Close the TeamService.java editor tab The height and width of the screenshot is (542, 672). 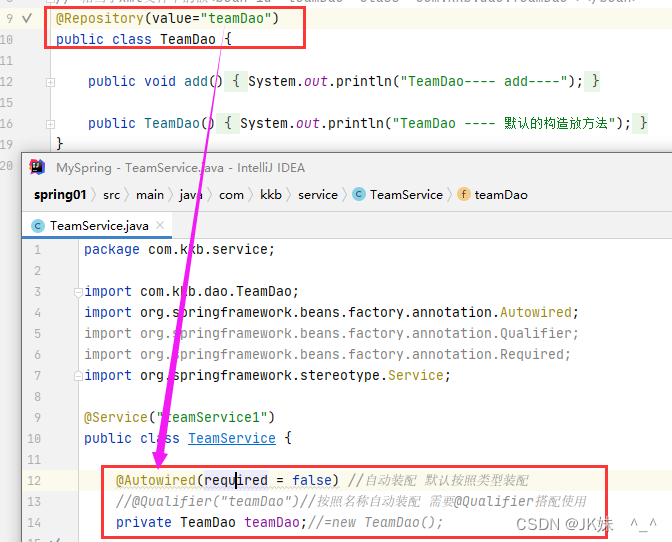[x=160, y=225]
